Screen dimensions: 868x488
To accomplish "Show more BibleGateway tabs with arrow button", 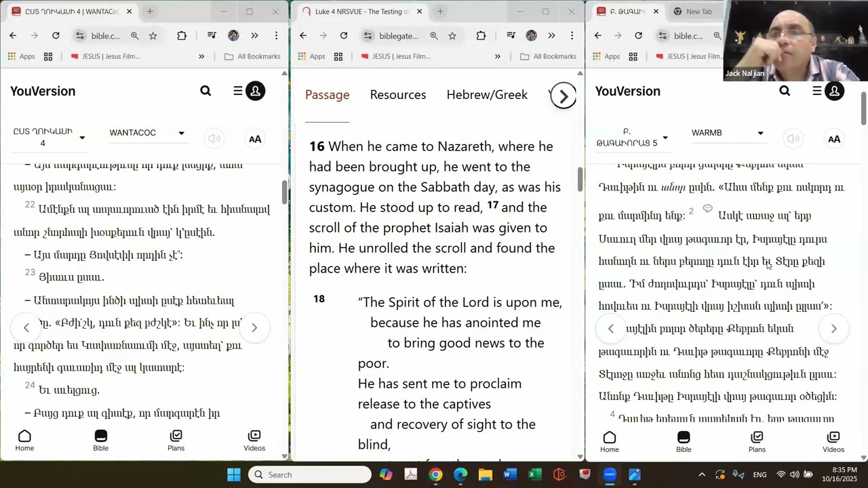I will [x=564, y=97].
